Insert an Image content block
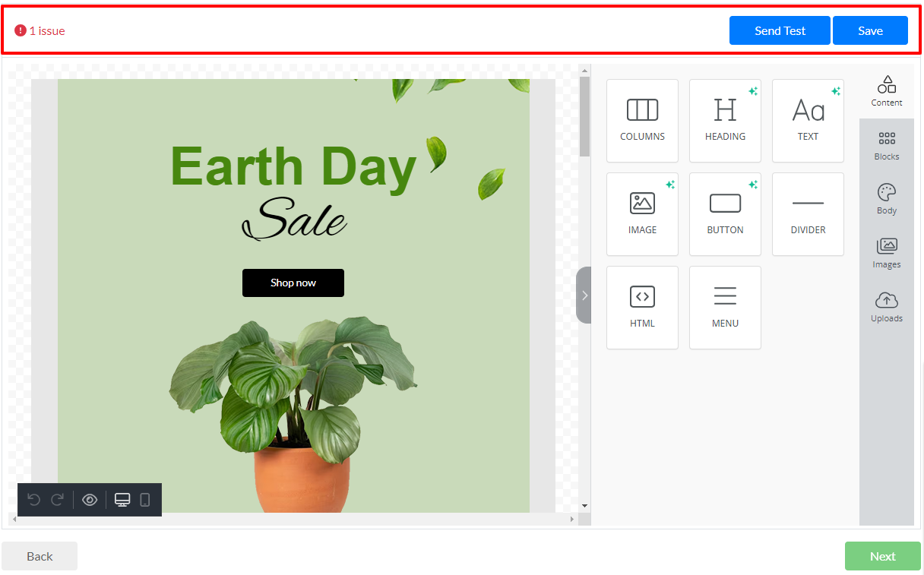The image size is (924, 575). [x=642, y=214]
